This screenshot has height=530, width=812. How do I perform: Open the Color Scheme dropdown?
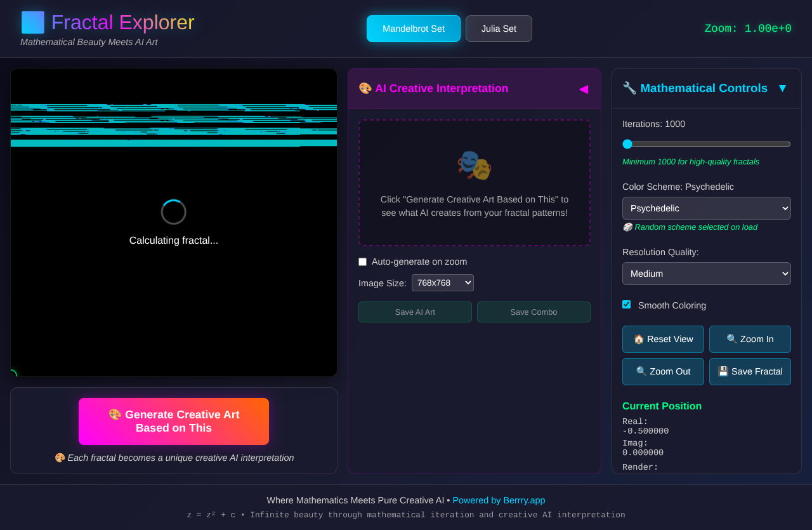[706, 208]
